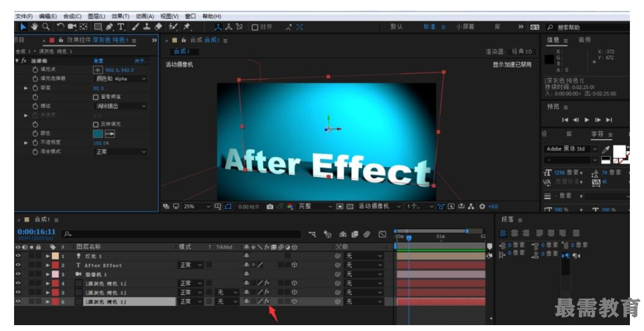
Task: Choose the Local Axis mode icon
Action: (218, 27)
